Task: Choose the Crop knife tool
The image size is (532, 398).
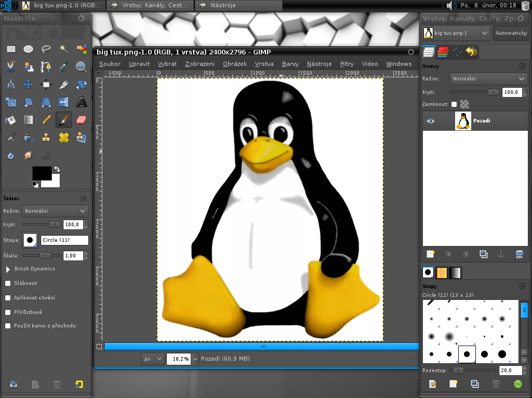Action: [x=64, y=85]
